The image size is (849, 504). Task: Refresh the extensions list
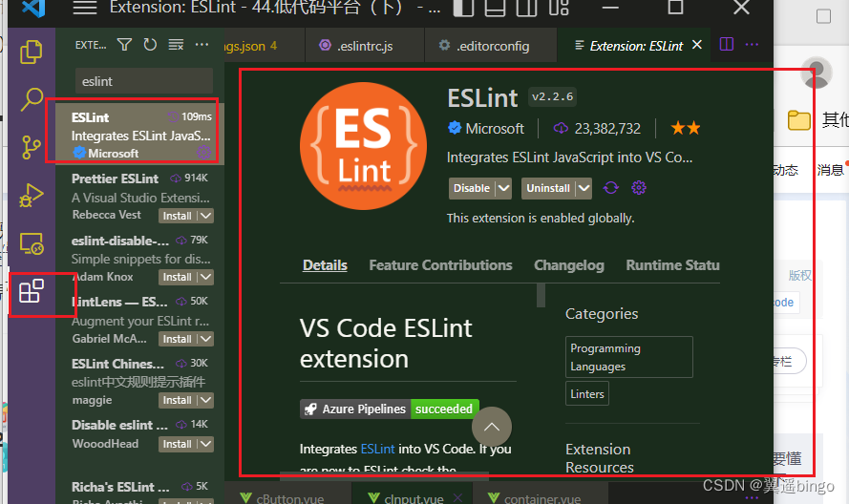pyautogui.click(x=150, y=45)
